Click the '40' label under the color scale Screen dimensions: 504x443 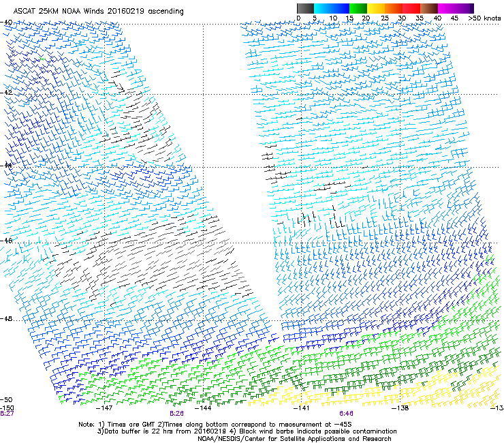pyautogui.click(x=437, y=18)
